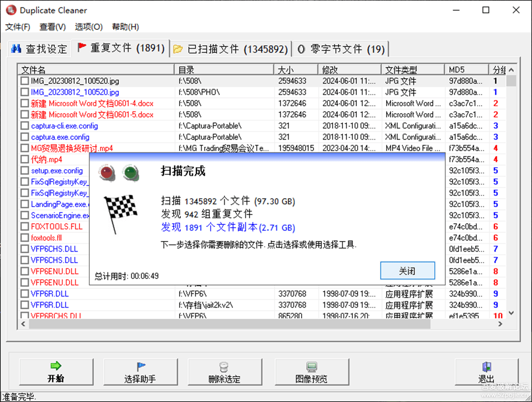Open the 选项(O) menu

(x=88, y=27)
